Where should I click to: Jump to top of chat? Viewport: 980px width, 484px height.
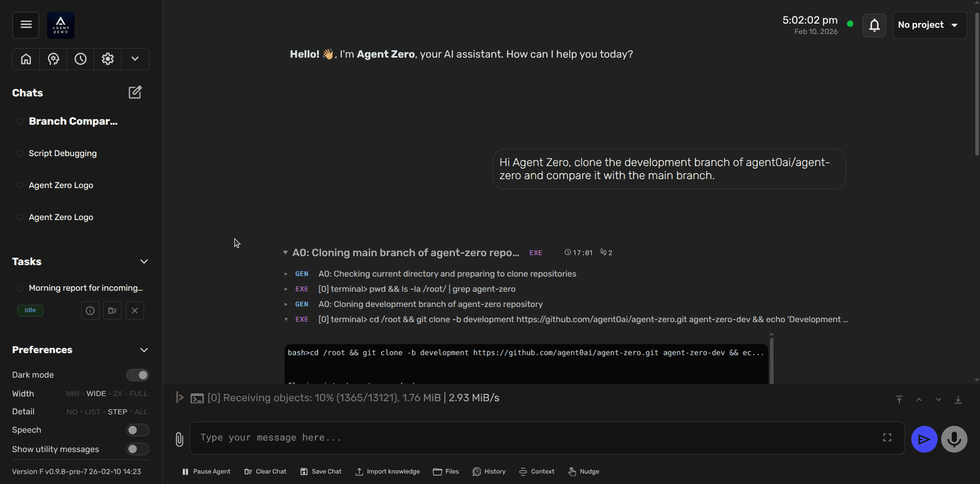(x=899, y=400)
